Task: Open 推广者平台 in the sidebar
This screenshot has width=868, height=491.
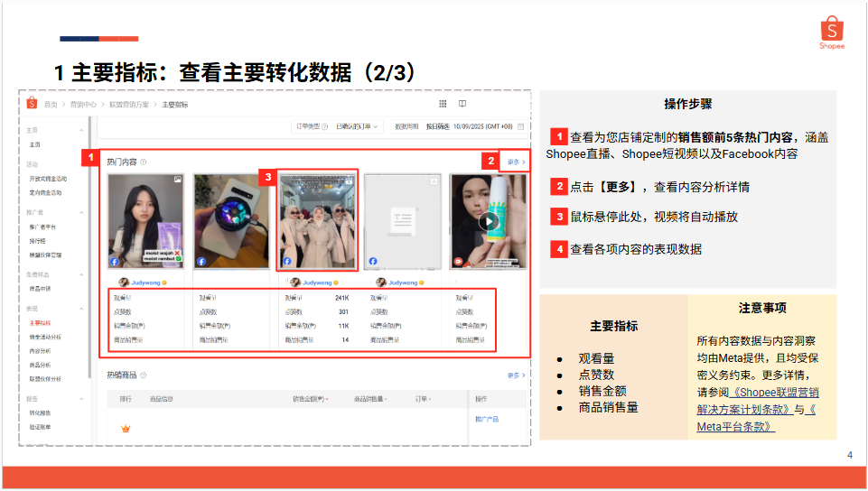Action: (x=42, y=227)
